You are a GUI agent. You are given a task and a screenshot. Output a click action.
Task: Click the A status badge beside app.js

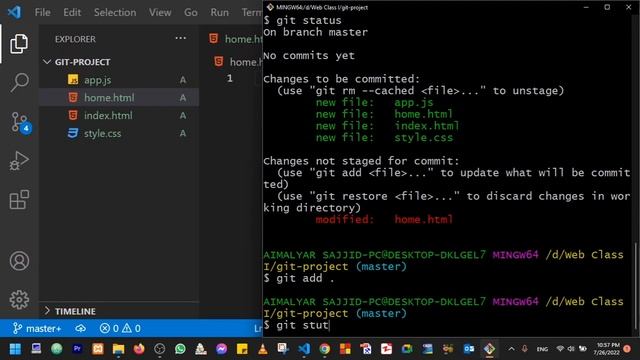(183, 80)
